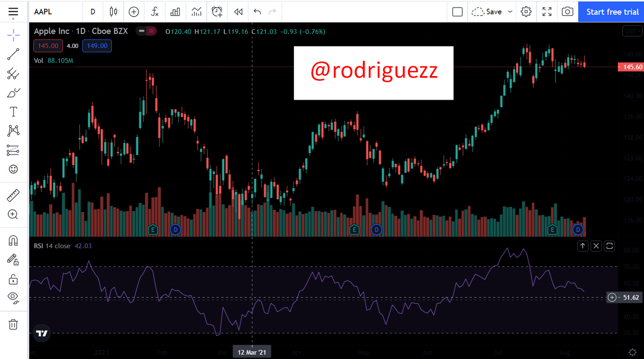This screenshot has width=644, height=359.
Task: Click the dividend D marker near February
Action: (175, 230)
